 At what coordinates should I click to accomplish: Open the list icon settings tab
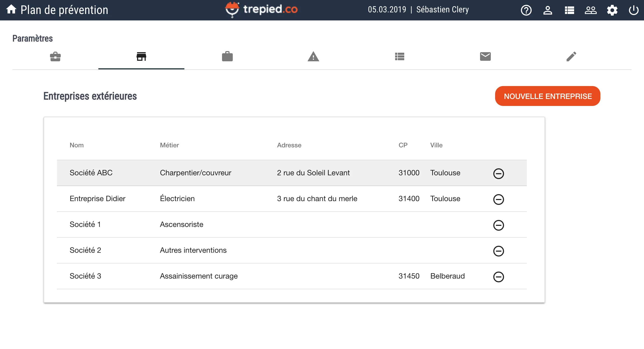(399, 56)
